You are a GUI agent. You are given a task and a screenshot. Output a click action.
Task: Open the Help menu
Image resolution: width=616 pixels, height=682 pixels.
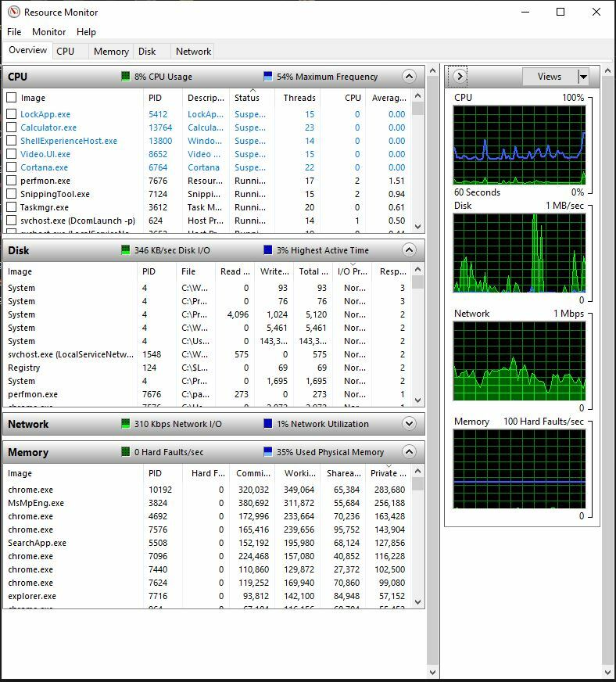[x=86, y=32]
